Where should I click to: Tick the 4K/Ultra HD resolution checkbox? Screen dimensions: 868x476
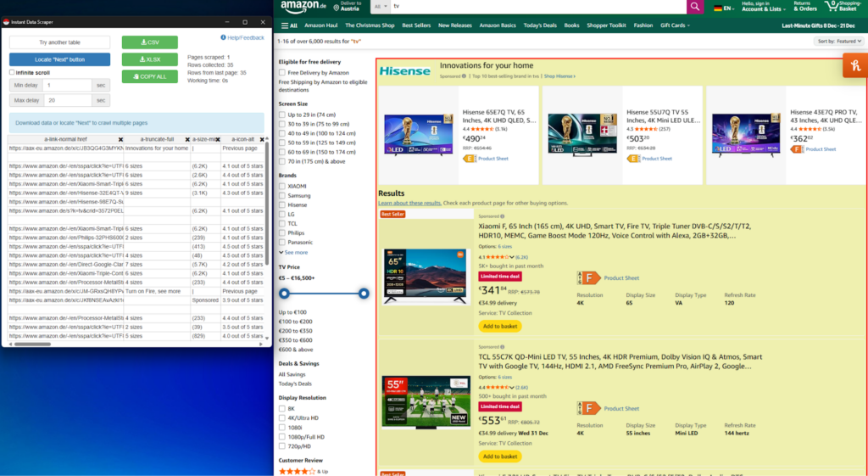point(282,417)
